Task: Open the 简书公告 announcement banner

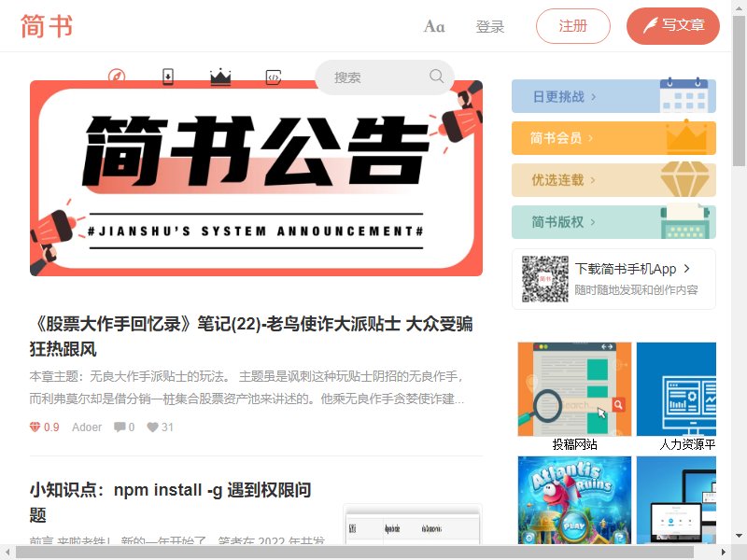Action: click(256, 178)
